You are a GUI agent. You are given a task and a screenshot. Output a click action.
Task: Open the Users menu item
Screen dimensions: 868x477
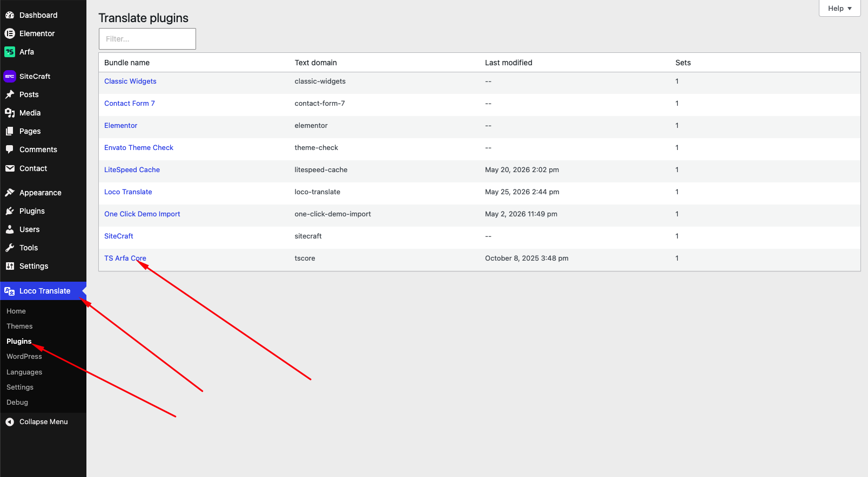(x=30, y=229)
